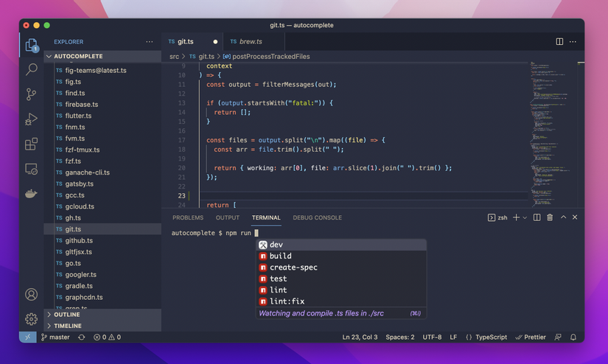The height and width of the screenshot is (364, 608).
Task: Open the Explorer view in activity bar
Action: pos(32,46)
